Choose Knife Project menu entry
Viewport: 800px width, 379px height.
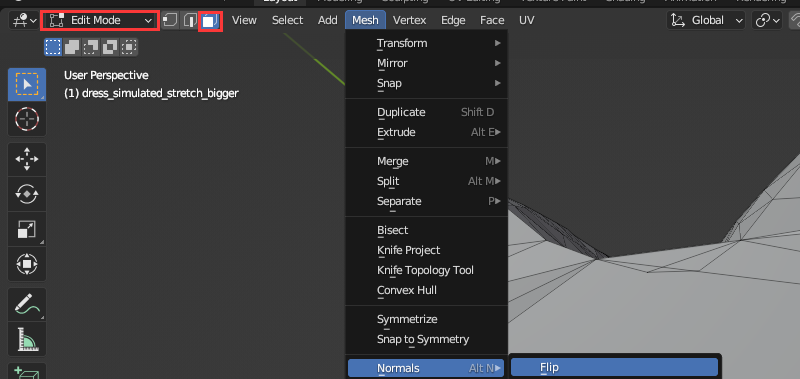click(x=427, y=250)
